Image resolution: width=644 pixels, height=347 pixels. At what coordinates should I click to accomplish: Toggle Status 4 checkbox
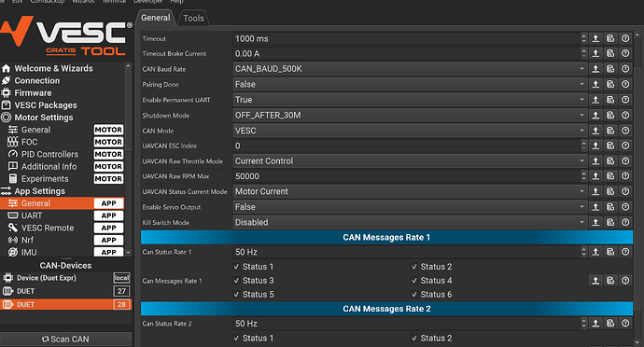pyautogui.click(x=431, y=281)
